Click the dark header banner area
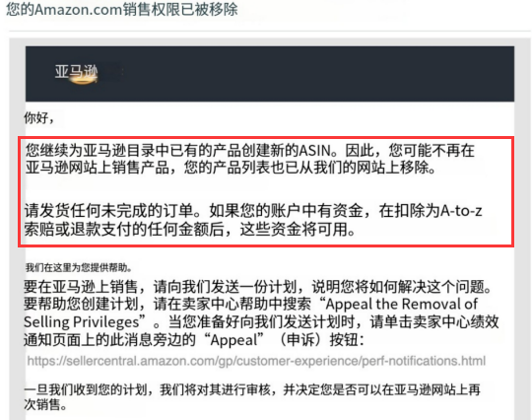The height and width of the screenshot is (420, 532). click(x=270, y=74)
